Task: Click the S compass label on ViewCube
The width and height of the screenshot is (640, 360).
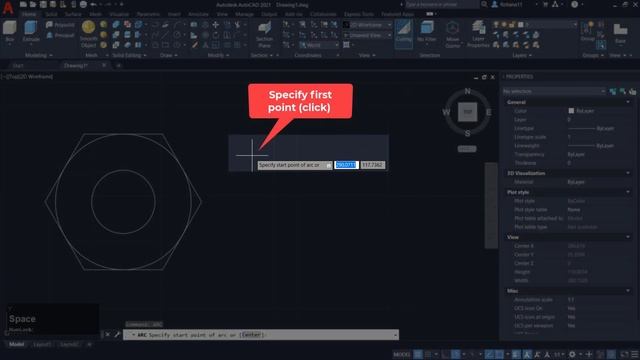Action: point(467,133)
